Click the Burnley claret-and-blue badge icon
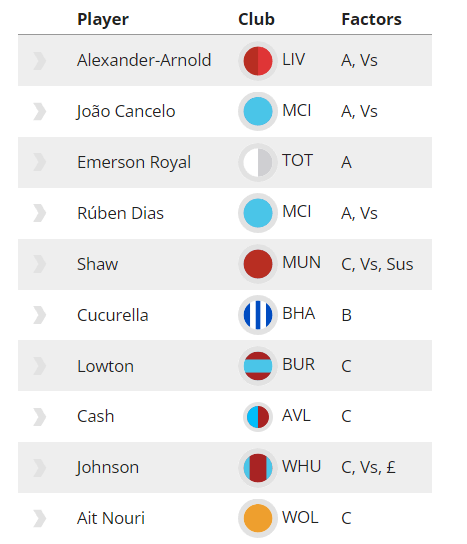 (x=258, y=366)
